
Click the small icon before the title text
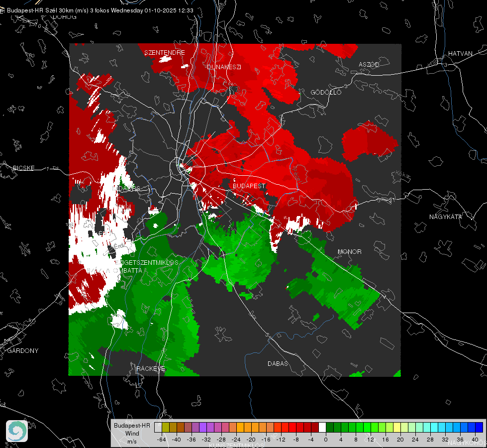click(x=2, y=10)
